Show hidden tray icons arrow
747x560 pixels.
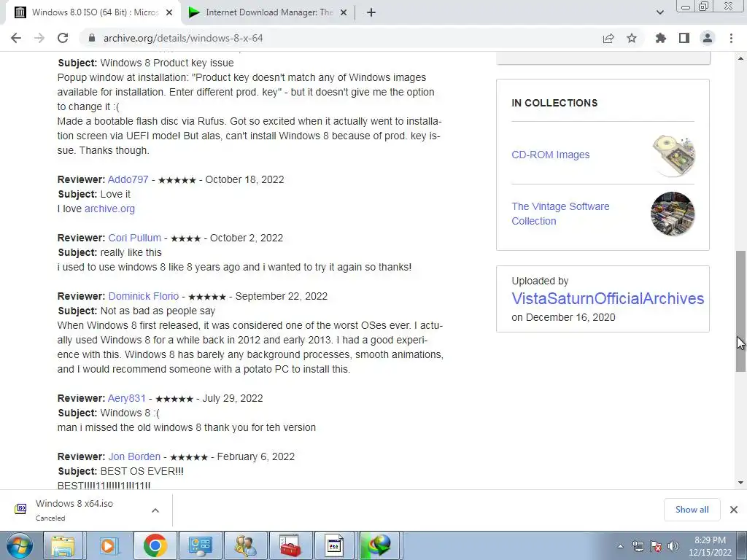620,546
